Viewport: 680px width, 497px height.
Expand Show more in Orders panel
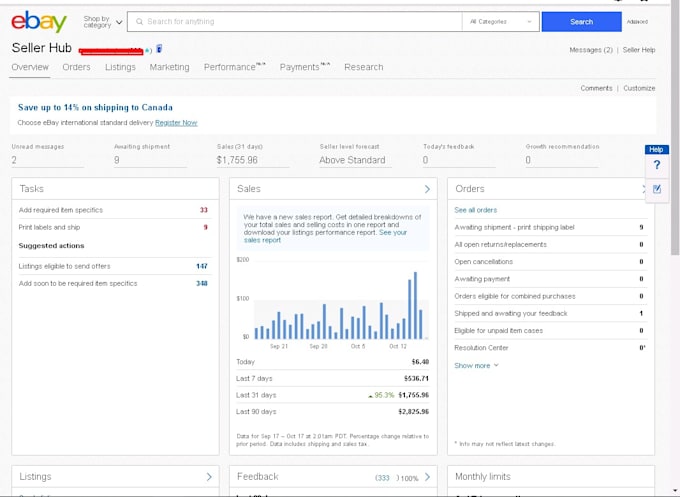[x=476, y=366]
